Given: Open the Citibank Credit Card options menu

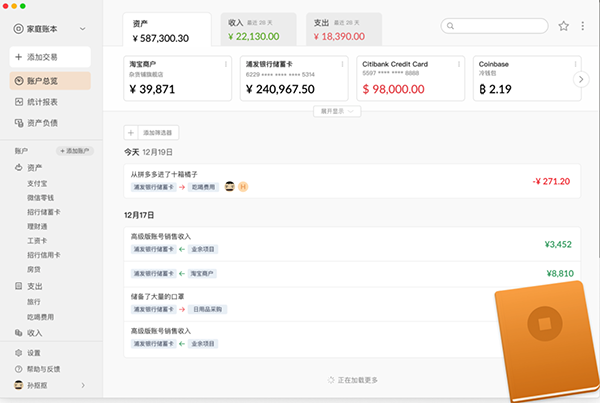Looking at the screenshot, I should coord(459,64).
